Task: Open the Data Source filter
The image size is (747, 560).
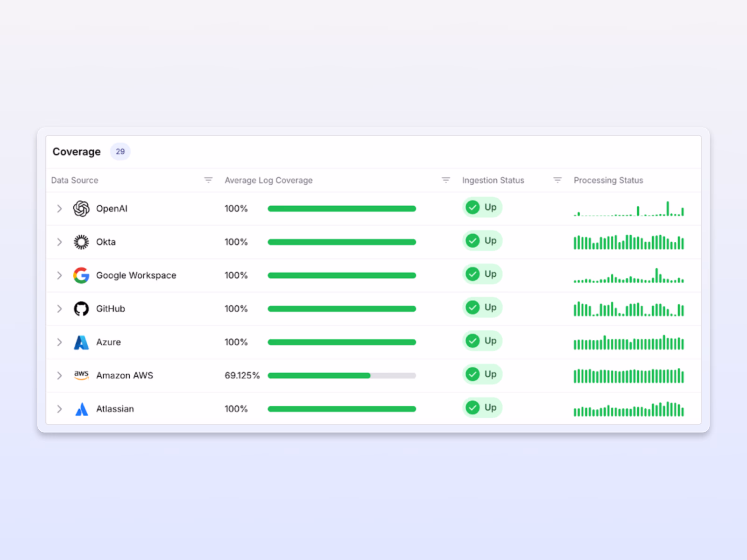Action: pyautogui.click(x=208, y=180)
